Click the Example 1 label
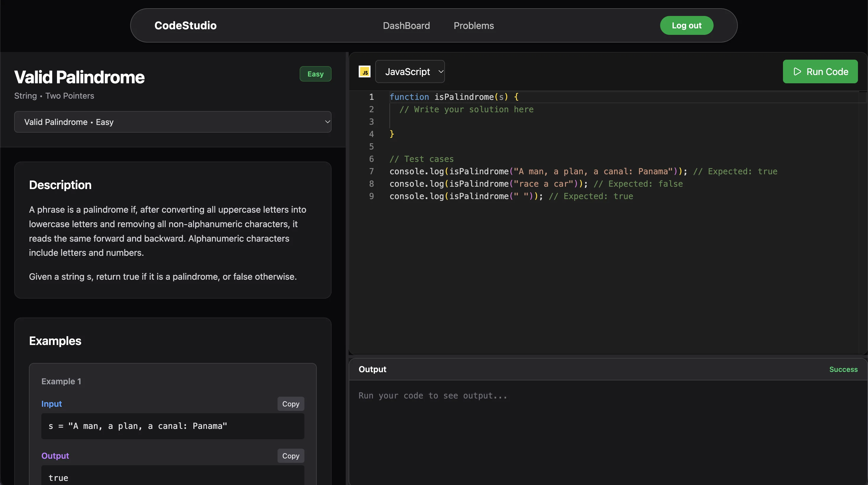This screenshot has width=868, height=485. (x=61, y=381)
